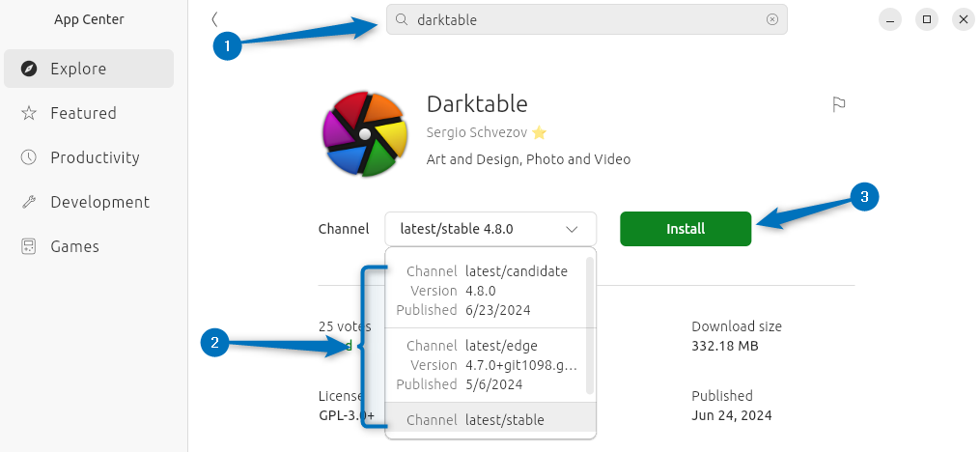Maximize the App Center window
Image resolution: width=980 pixels, height=452 pixels.
tap(927, 19)
